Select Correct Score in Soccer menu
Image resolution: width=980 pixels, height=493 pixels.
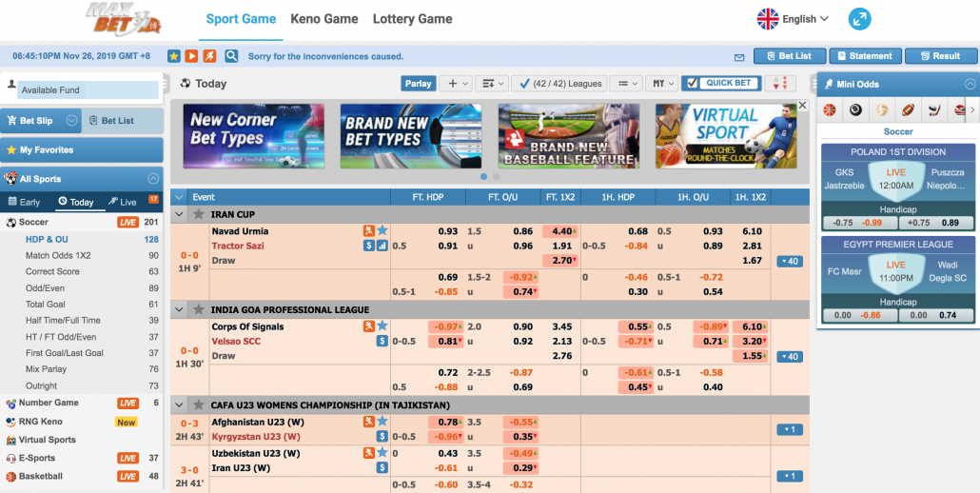point(53,271)
